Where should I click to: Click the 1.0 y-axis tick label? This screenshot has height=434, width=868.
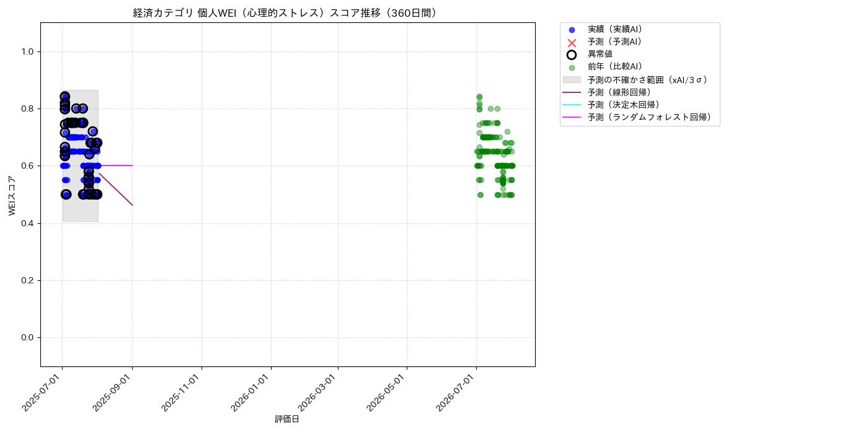coord(29,51)
